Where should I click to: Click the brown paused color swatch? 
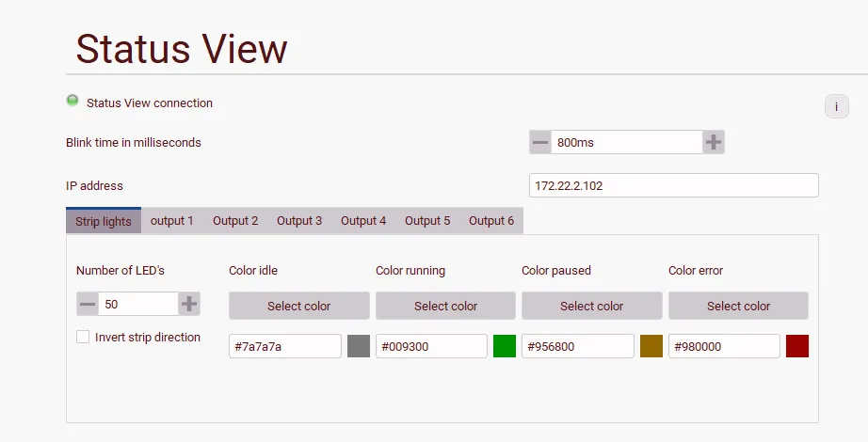651,346
